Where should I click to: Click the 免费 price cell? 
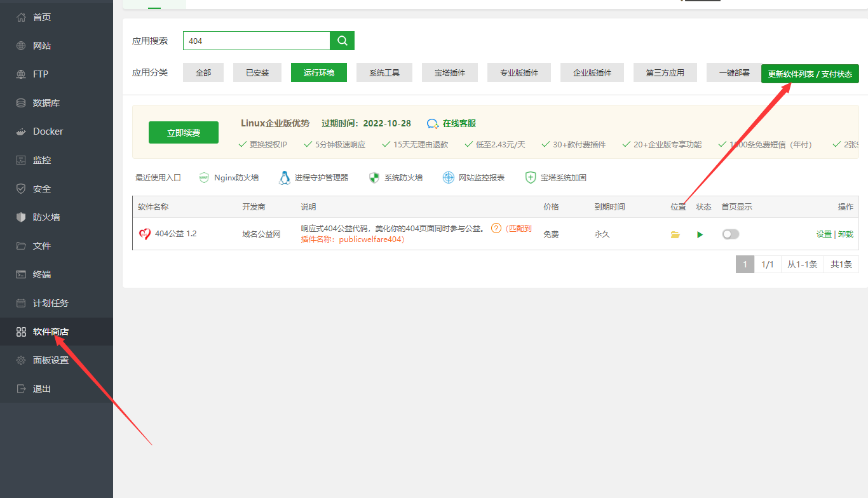pyautogui.click(x=551, y=234)
